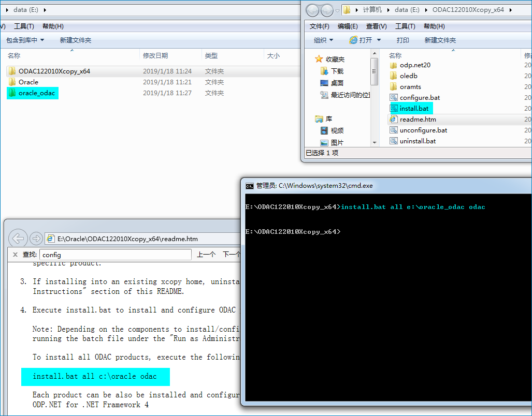The height and width of the screenshot is (416, 532).
Task: Click 下一个 in the find bar
Action: 232,255
